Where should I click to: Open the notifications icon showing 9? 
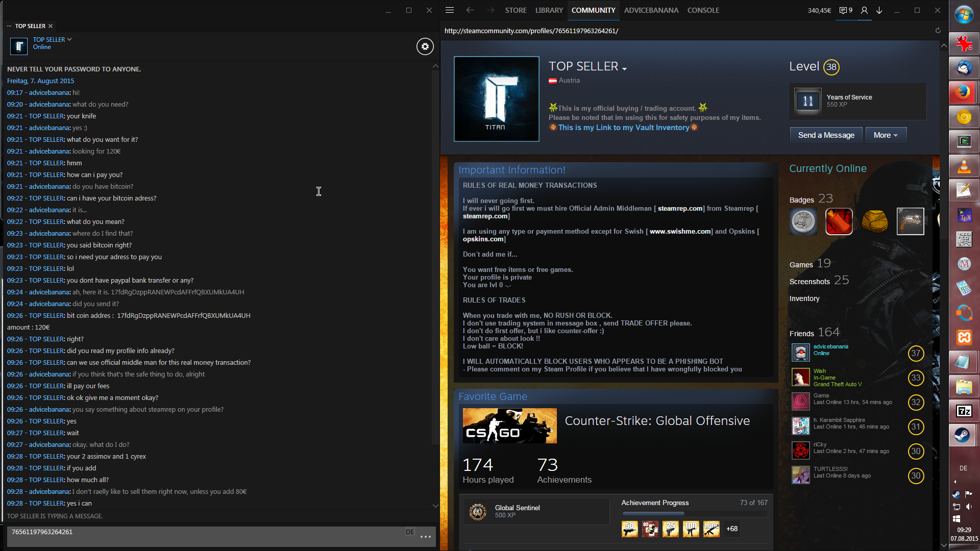(x=846, y=10)
